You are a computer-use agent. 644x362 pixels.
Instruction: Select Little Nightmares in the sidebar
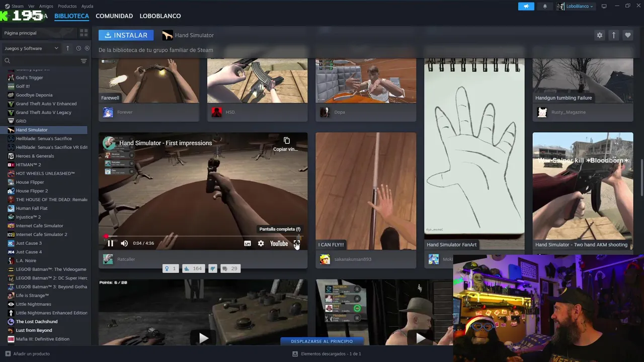33,304
